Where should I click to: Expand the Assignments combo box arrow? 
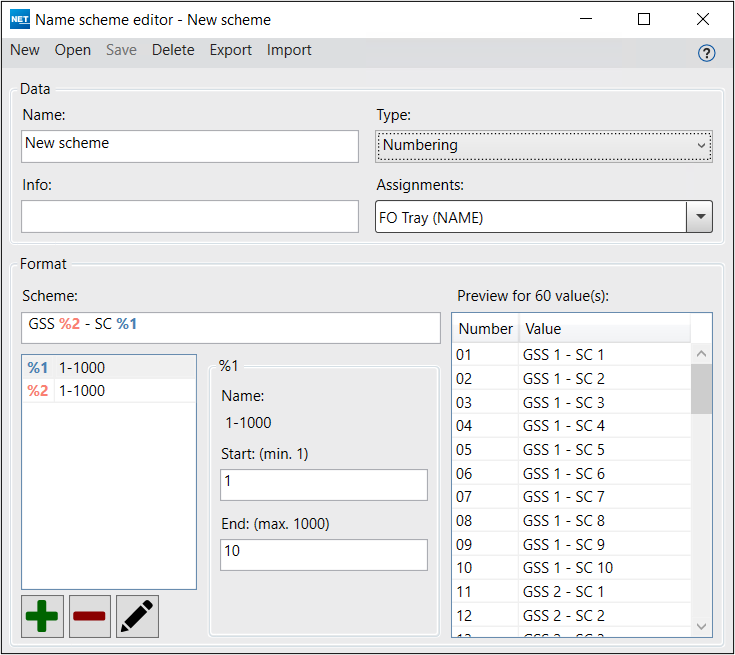[x=700, y=217]
